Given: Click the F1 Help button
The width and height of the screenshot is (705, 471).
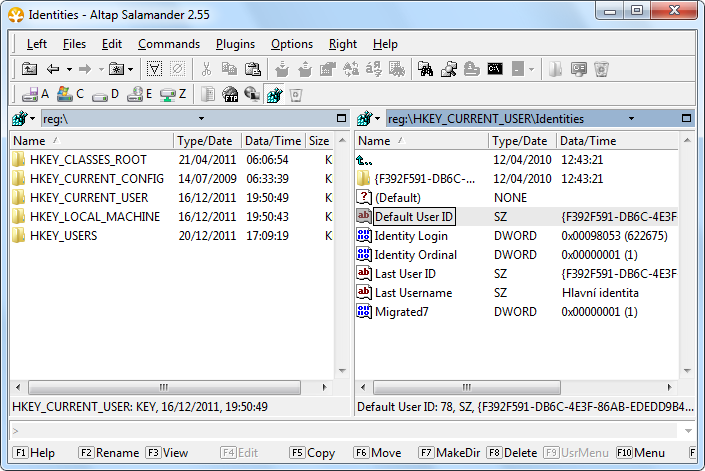Looking at the screenshot, I should 35,453.
